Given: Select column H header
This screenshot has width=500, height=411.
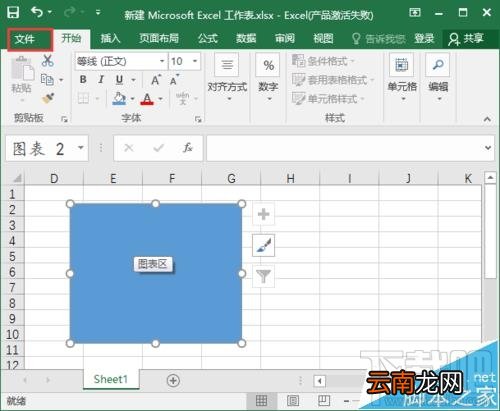Looking at the screenshot, I should coord(290,178).
